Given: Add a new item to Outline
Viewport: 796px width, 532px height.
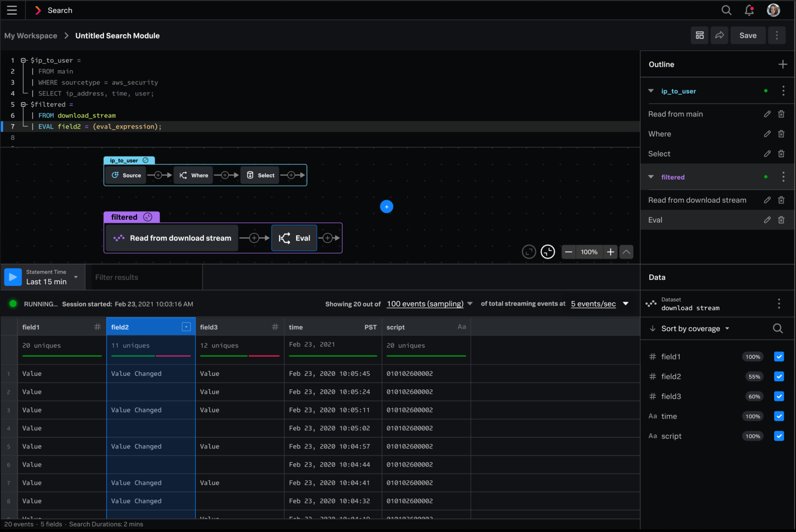Looking at the screenshot, I should coord(782,64).
